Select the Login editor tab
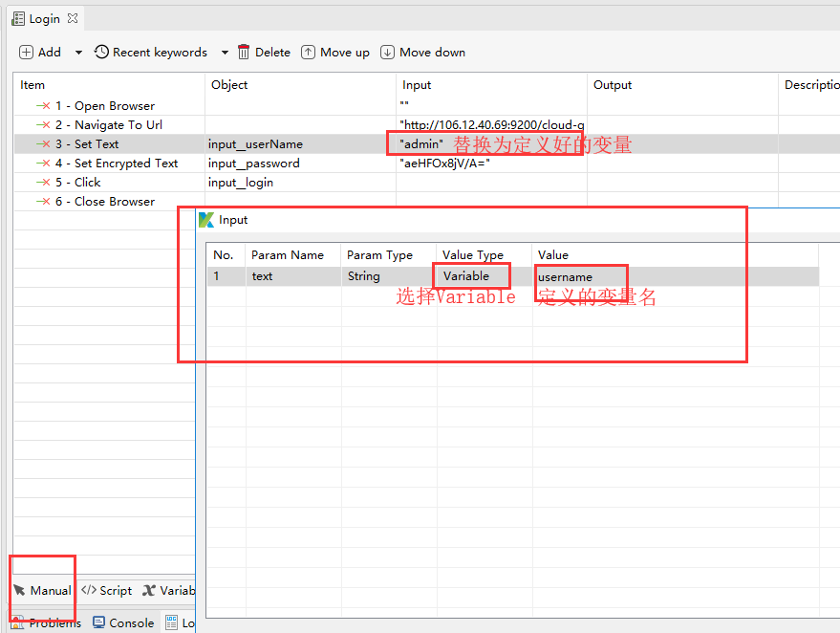 point(45,19)
